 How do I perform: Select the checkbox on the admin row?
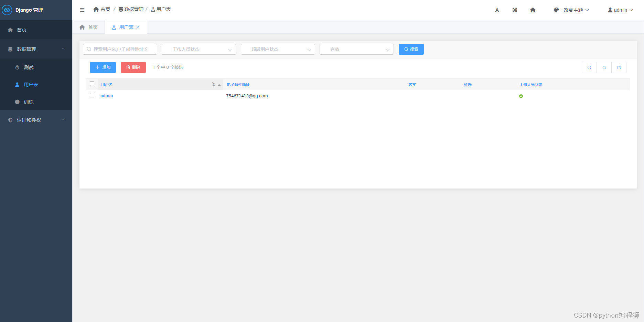tap(92, 95)
